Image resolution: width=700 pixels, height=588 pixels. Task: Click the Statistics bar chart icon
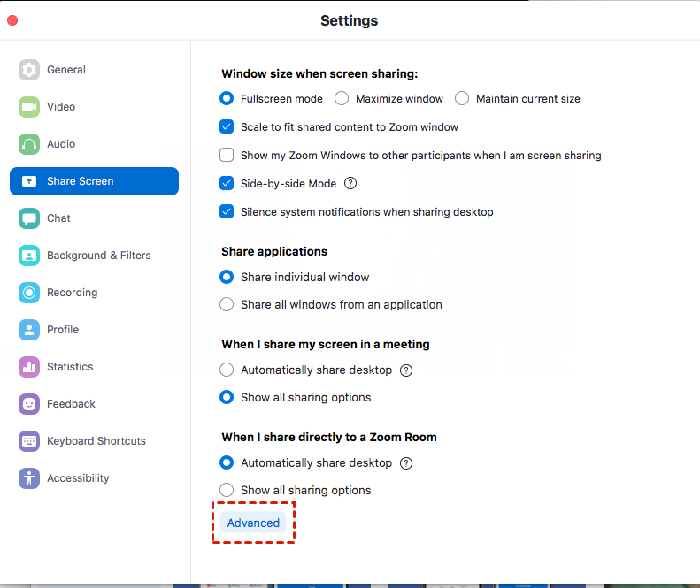[x=29, y=367]
